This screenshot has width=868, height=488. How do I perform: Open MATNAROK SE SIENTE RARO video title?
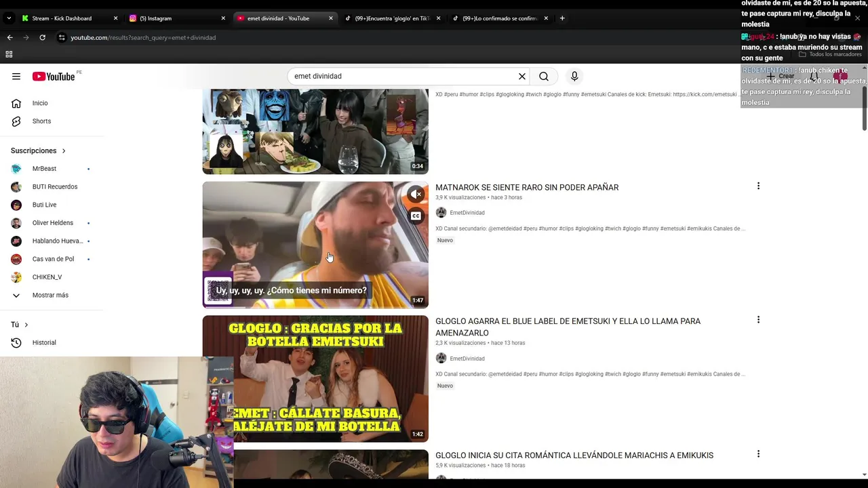click(527, 187)
